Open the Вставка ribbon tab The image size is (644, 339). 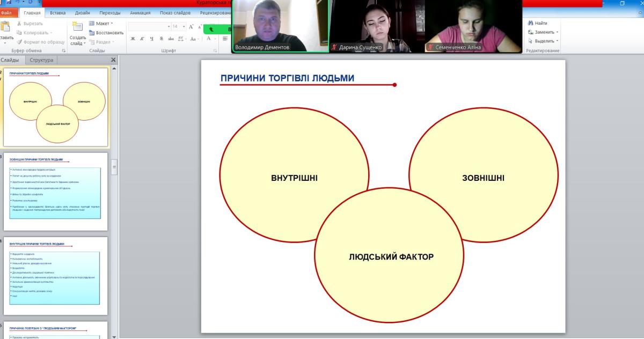coord(57,13)
